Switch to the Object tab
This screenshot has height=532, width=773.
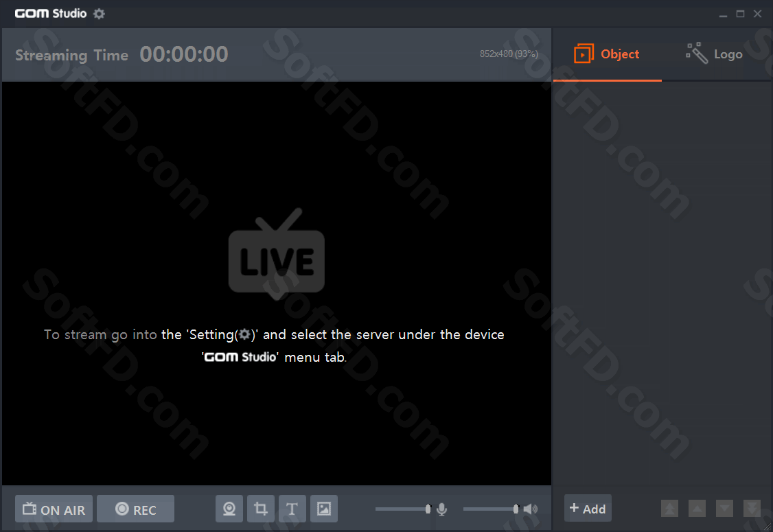point(608,54)
